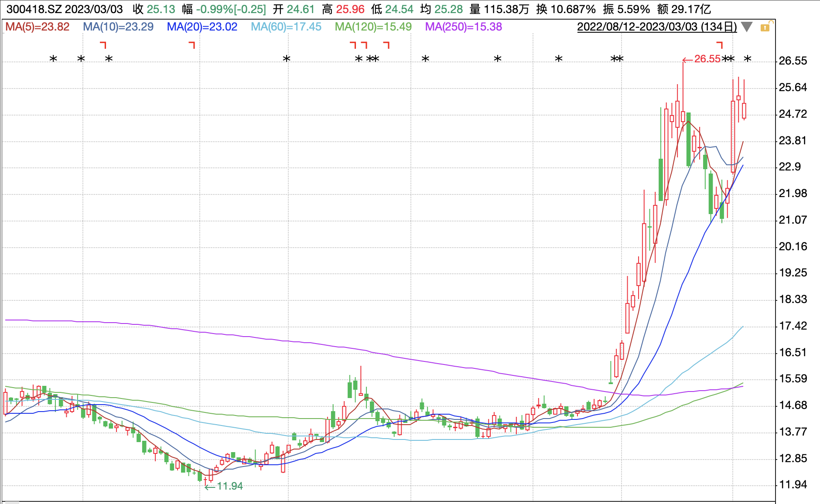Click the 300418.SZ stock code header
The height and width of the screenshot is (504, 820).
[33, 9]
